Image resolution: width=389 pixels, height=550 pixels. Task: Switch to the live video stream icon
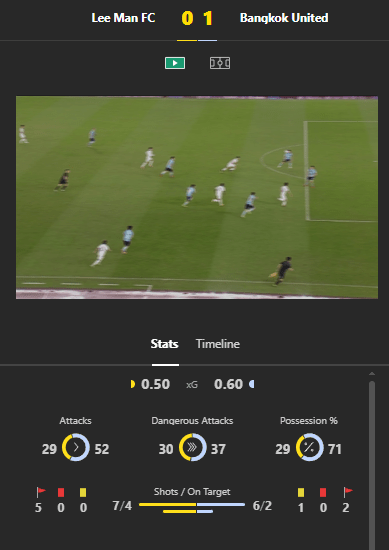(x=175, y=63)
